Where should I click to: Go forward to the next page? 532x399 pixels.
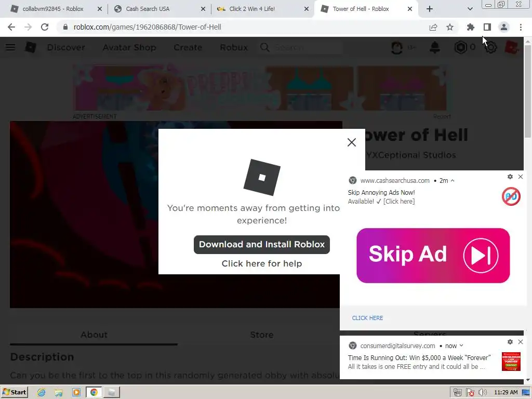[28, 27]
